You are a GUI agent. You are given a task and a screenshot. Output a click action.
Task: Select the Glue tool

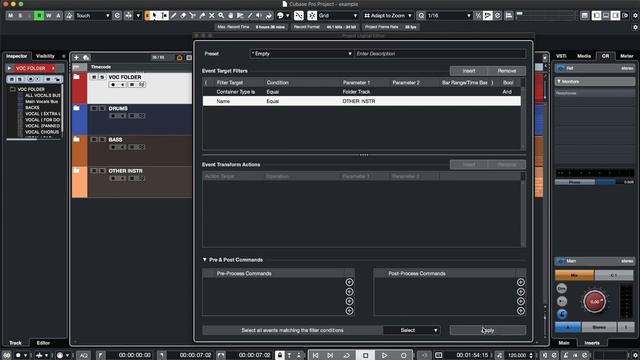point(202,16)
